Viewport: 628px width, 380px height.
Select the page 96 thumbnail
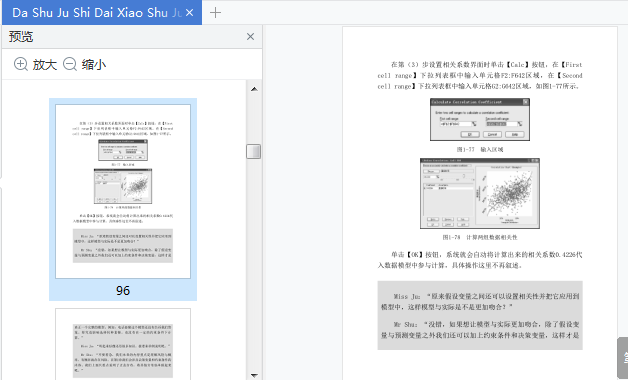(x=123, y=191)
